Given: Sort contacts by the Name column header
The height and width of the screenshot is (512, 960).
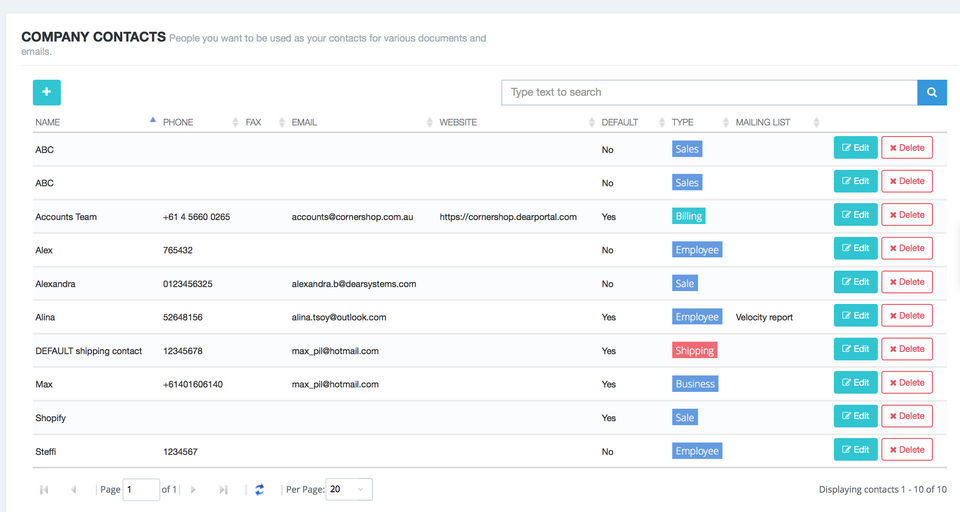Looking at the screenshot, I should pyautogui.click(x=48, y=122).
